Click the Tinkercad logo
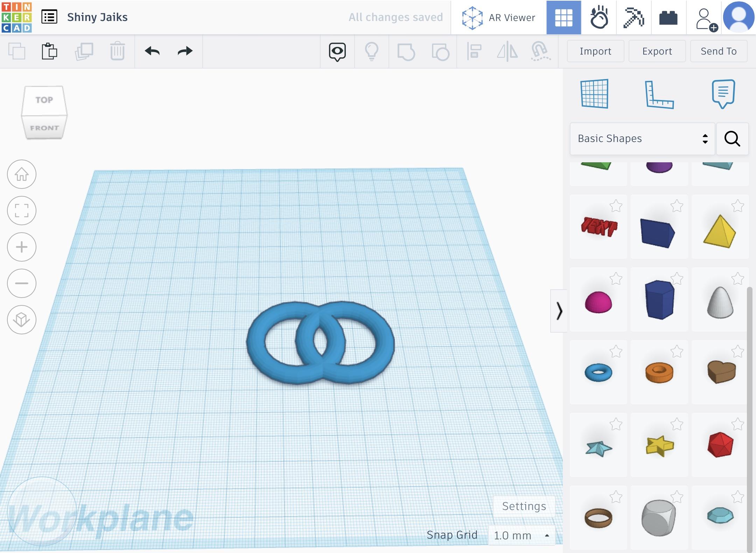This screenshot has width=756, height=553. 17,17
